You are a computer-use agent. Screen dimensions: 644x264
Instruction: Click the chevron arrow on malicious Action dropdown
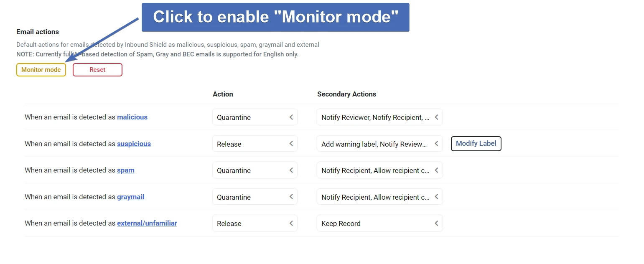[x=291, y=117]
